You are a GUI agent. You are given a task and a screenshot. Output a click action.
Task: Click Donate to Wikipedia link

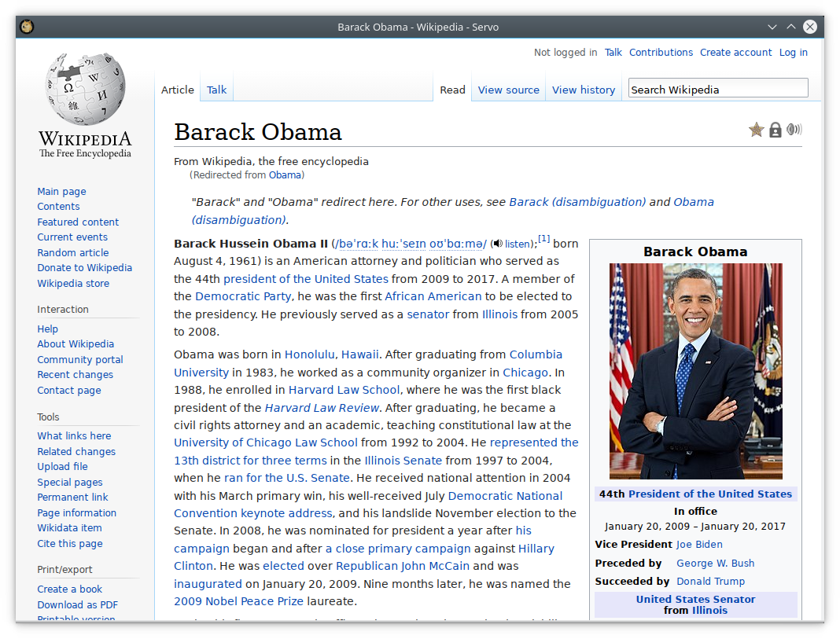(x=85, y=267)
